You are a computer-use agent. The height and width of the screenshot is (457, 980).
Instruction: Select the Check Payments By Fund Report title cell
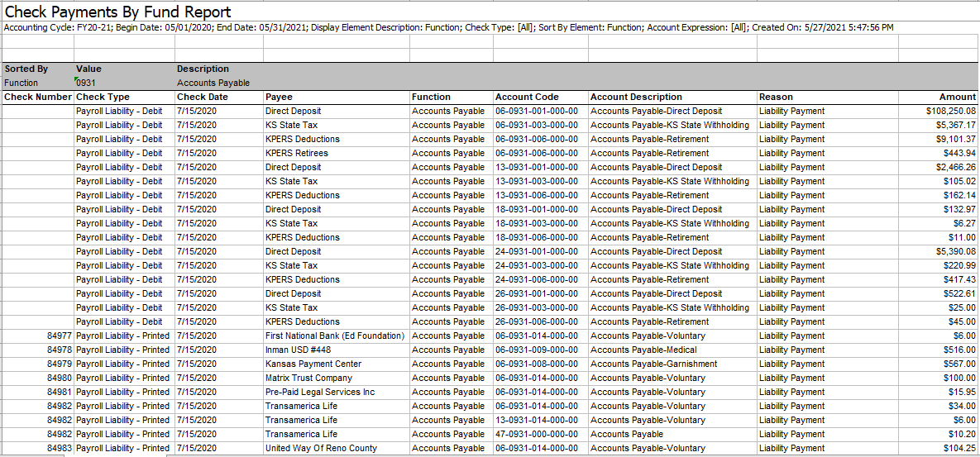point(117,12)
